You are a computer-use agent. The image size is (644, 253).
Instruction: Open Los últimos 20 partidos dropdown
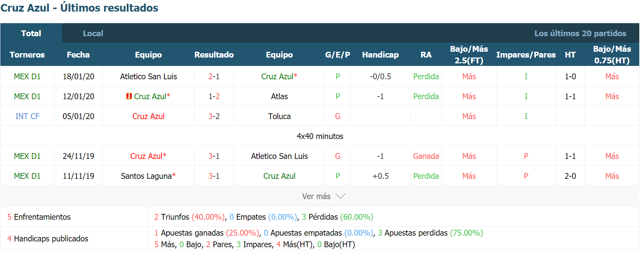[580, 33]
